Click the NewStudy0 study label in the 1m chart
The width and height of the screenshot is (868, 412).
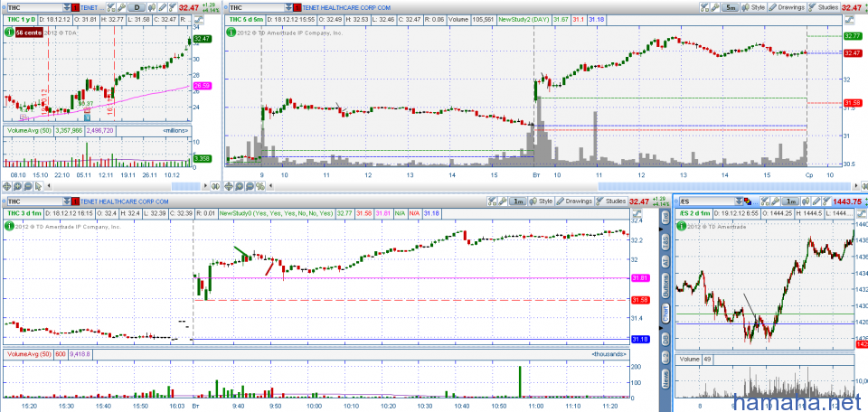[x=277, y=213]
